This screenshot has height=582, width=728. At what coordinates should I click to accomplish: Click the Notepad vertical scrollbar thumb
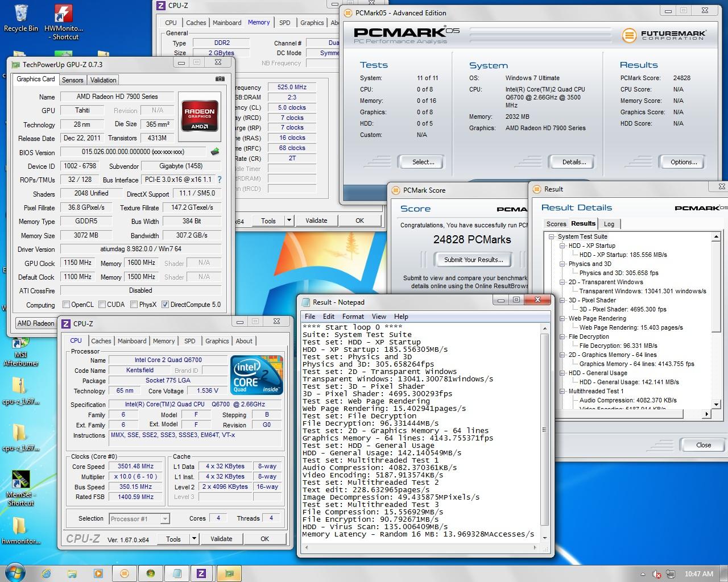tap(544, 429)
